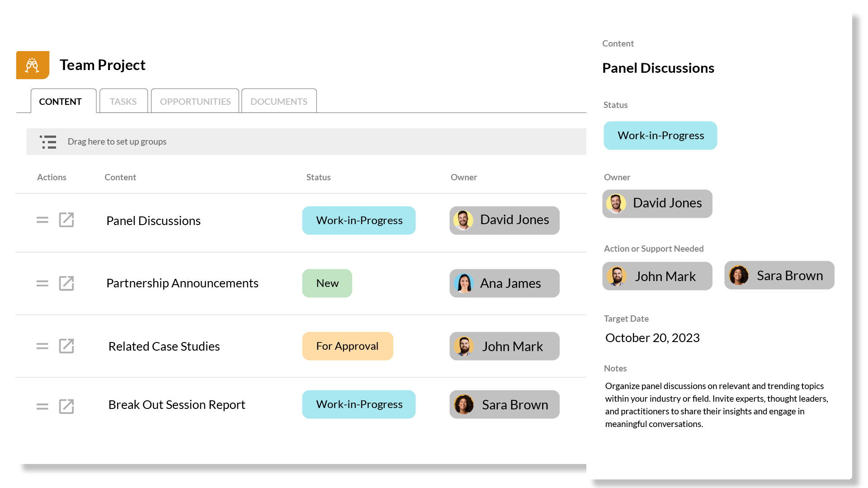Sort by the Content column header
Screen dimensions: 868x488
120,177
